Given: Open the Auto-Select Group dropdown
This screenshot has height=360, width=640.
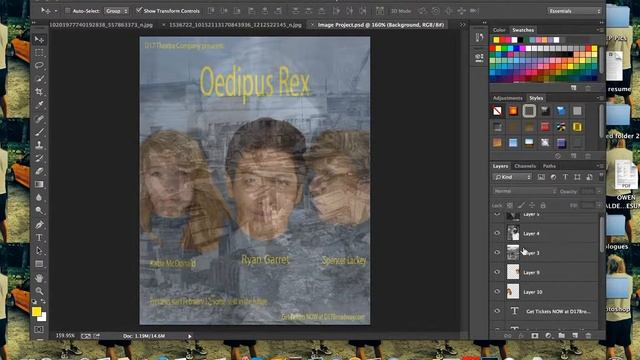Looking at the screenshot, I should coord(116,11).
